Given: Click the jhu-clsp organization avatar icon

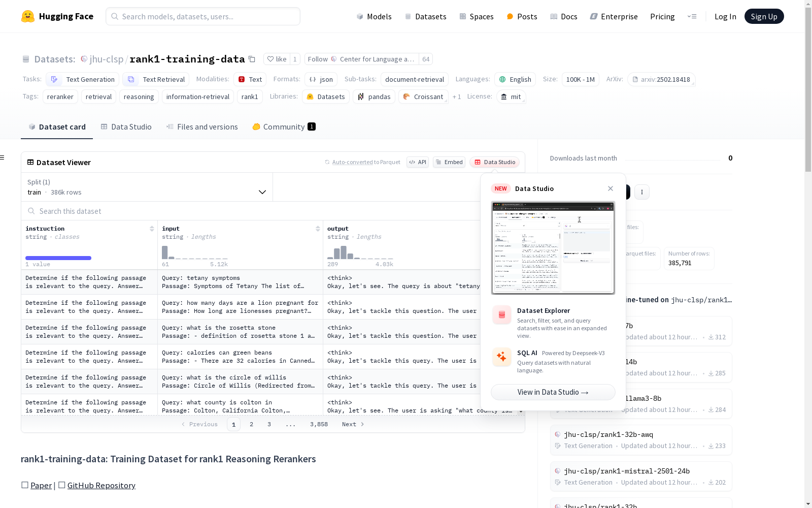Looking at the screenshot, I should pos(84,59).
